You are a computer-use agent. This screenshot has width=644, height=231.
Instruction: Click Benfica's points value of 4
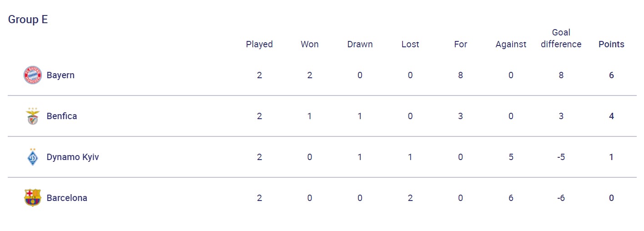pos(611,116)
